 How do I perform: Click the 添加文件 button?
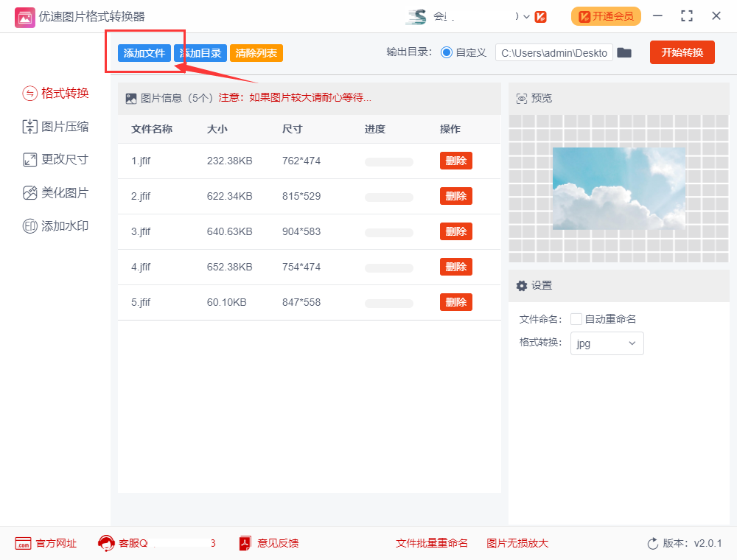(144, 53)
